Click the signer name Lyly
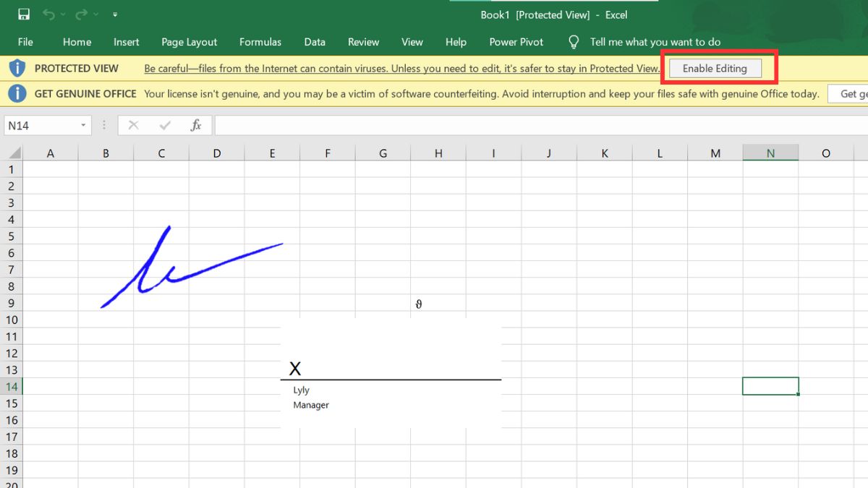This screenshot has width=868, height=488. [x=302, y=390]
